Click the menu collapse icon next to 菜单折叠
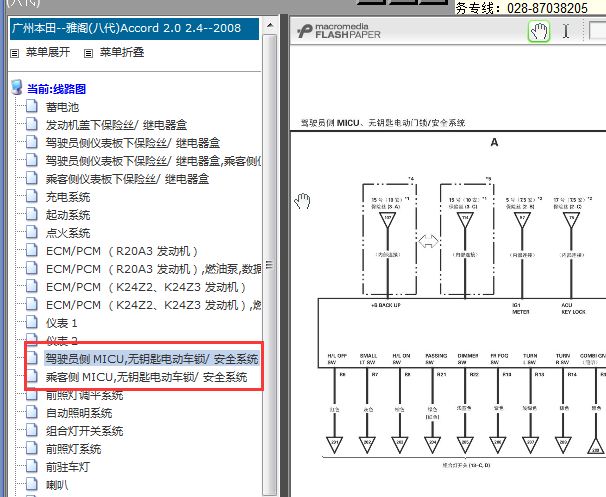606x497 pixels. 89,53
